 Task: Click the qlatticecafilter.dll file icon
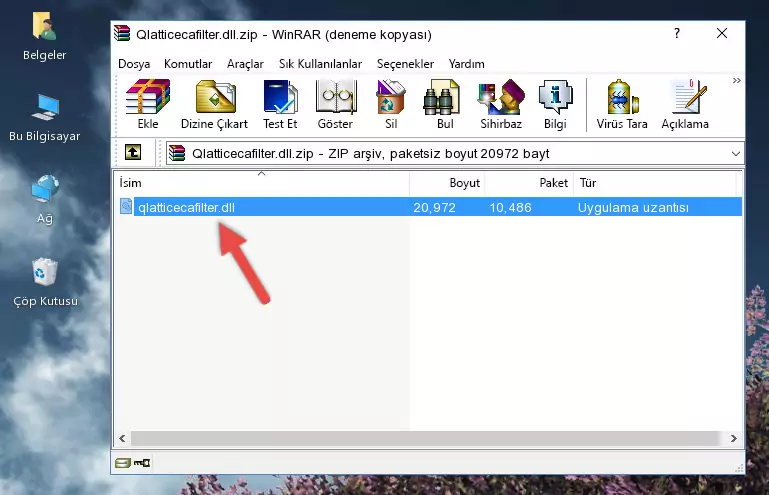pos(126,207)
